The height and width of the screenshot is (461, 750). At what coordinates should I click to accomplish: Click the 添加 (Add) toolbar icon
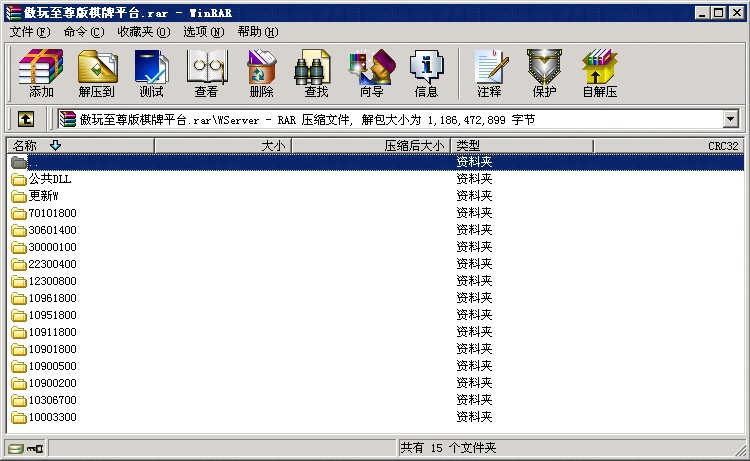click(x=41, y=73)
